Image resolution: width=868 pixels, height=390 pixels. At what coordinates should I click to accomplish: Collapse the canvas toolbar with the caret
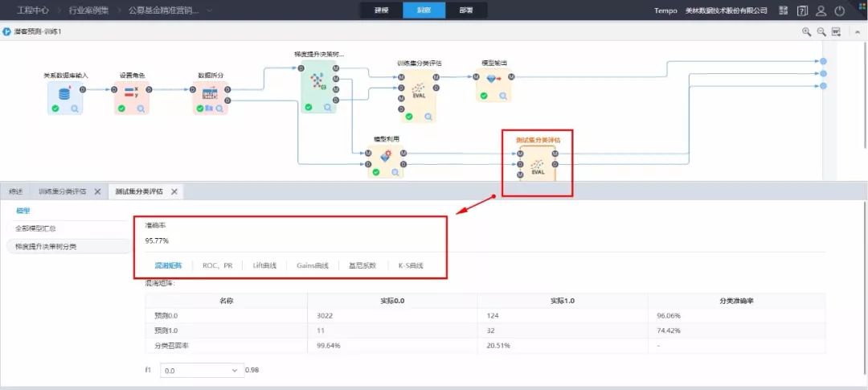click(857, 32)
